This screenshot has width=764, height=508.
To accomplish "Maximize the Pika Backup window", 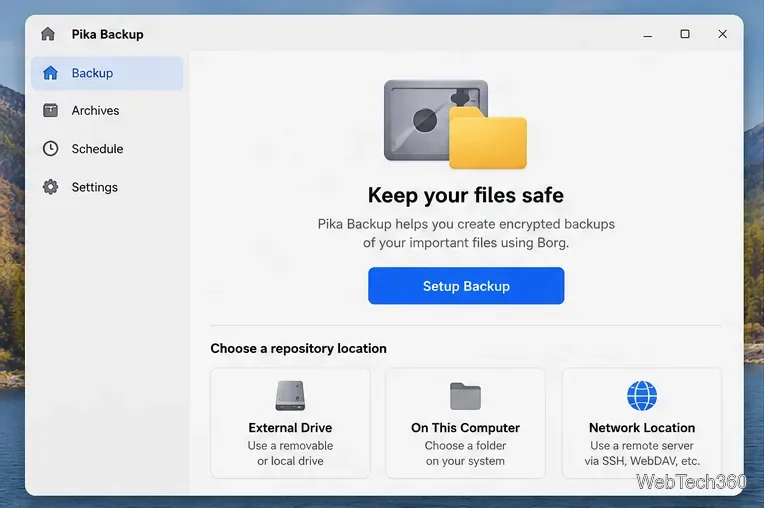I will tap(685, 34).
